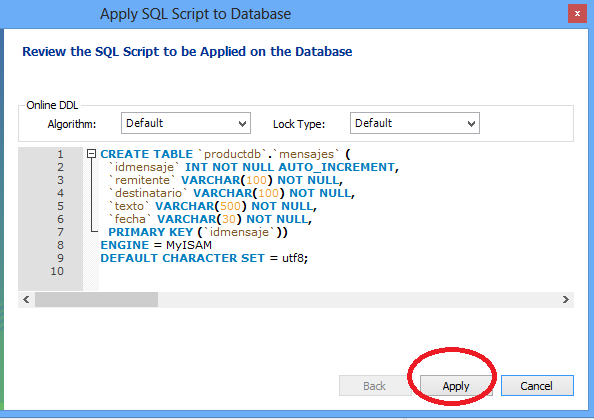Click AUTO_INCREMENT keyword on line 2
594x420 pixels.
(x=337, y=167)
